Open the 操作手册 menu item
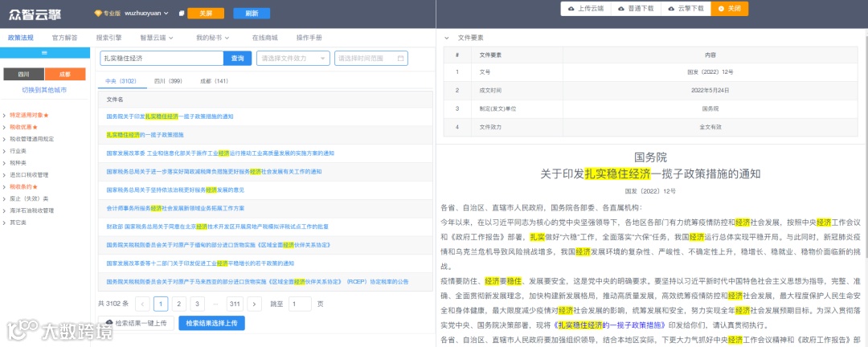 click(x=309, y=38)
